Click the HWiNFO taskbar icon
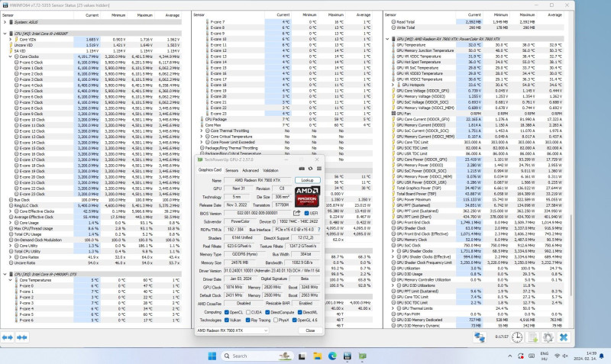 tap(348, 356)
